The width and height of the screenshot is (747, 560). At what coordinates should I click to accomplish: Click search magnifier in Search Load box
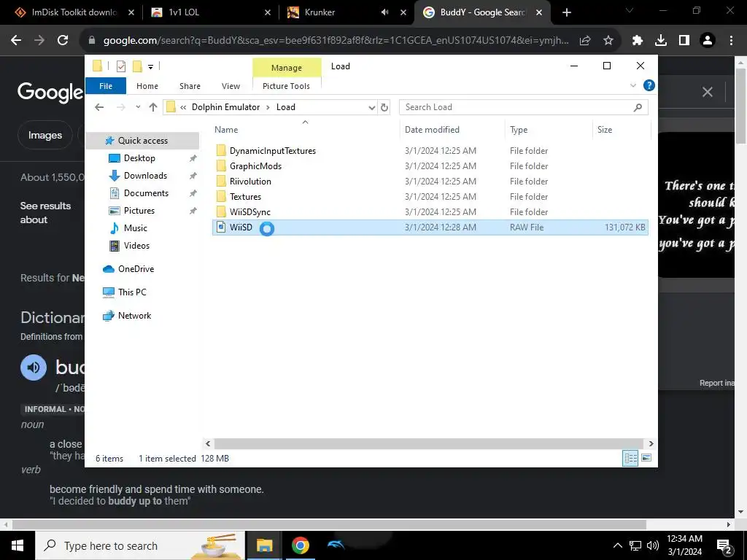click(638, 107)
